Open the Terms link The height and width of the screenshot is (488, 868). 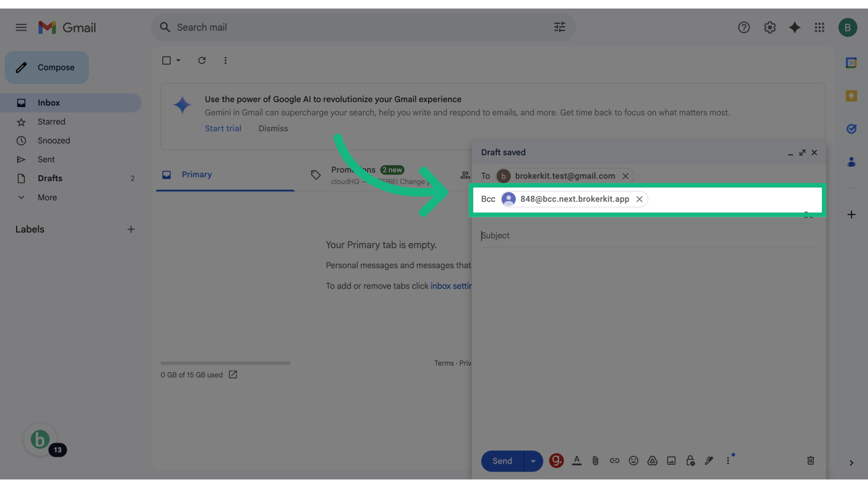(x=444, y=363)
